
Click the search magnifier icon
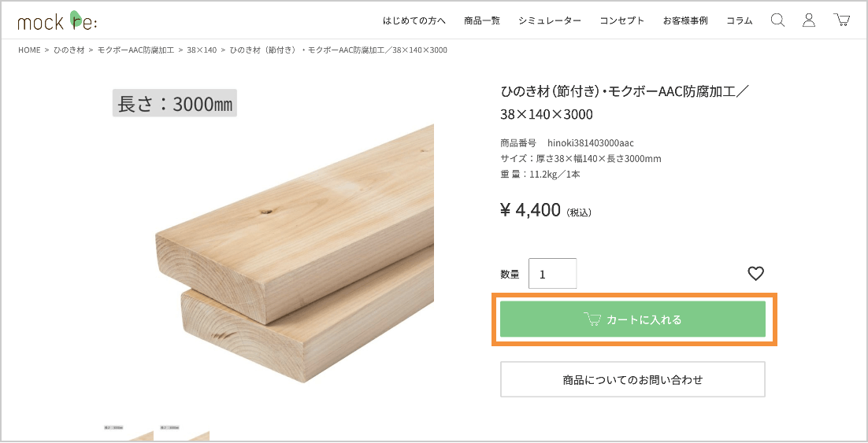[x=777, y=20]
